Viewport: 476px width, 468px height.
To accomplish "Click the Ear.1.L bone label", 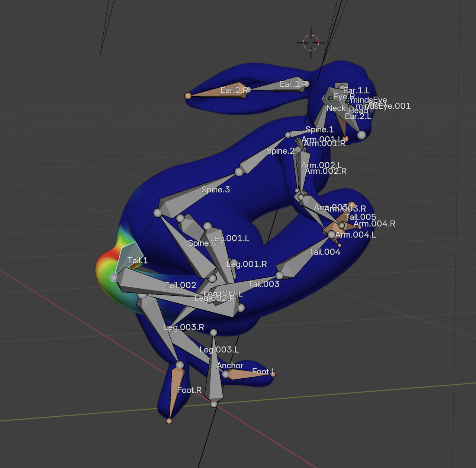I will click(x=356, y=90).
